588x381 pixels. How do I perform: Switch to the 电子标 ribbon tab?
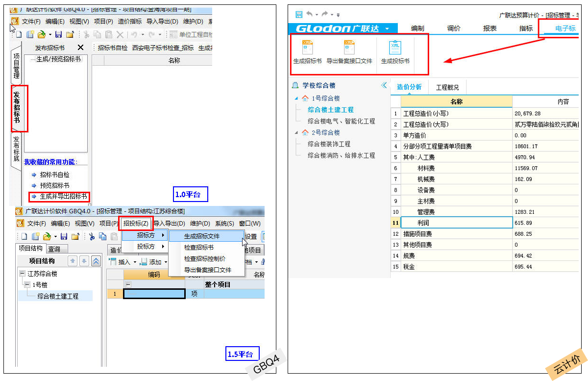(565, 28)
